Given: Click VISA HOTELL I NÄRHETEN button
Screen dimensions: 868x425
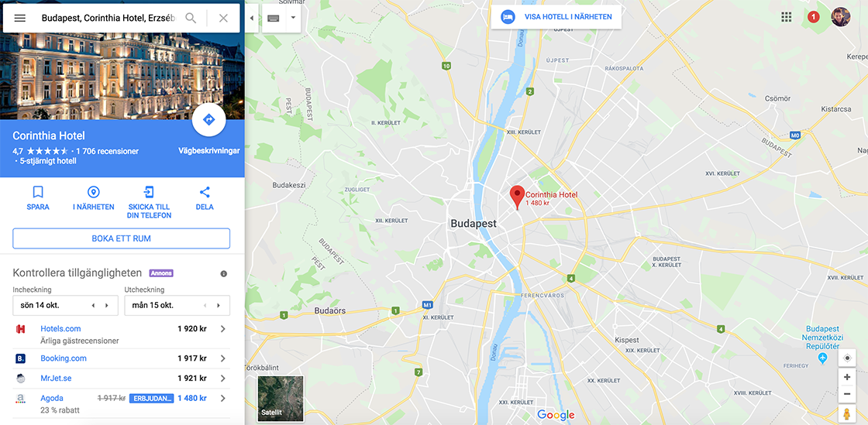Looking at the screenshot, I should tap(556, 17).
